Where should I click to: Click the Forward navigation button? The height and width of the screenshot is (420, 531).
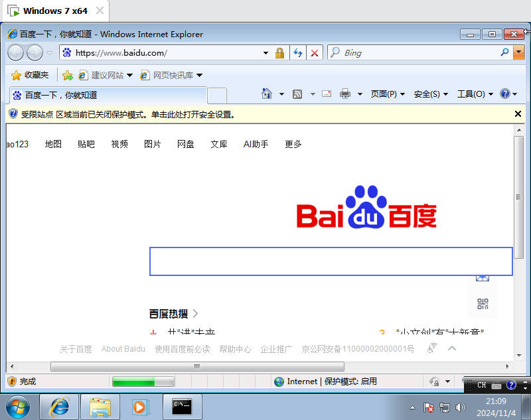pos(35,53)
